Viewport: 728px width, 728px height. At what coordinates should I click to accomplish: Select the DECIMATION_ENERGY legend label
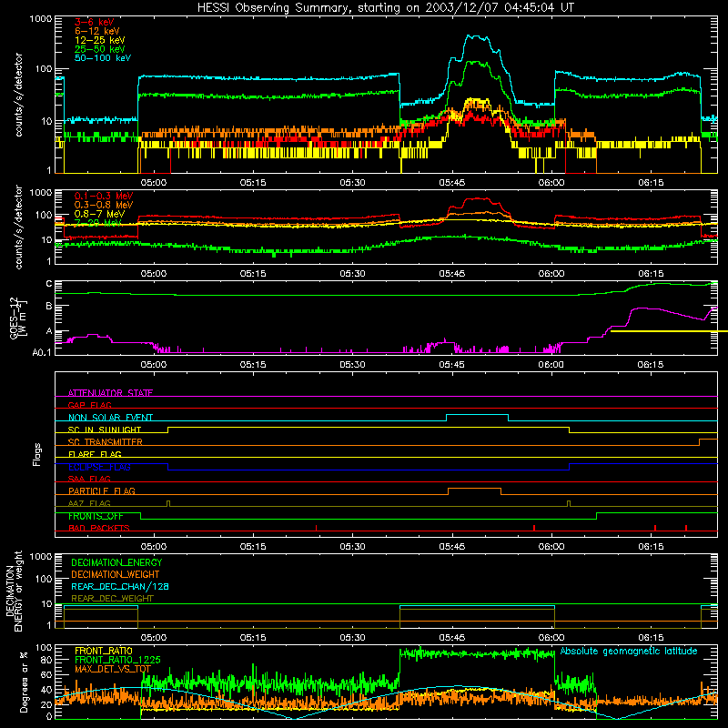(116, 562)
